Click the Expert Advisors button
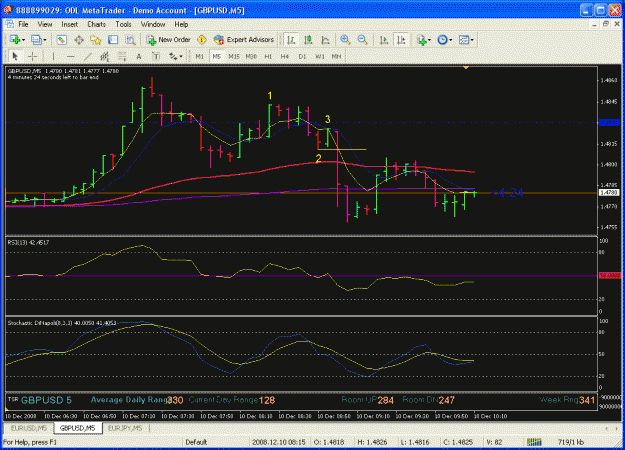This screenshot has width=625, height=450. click(244, 40)
